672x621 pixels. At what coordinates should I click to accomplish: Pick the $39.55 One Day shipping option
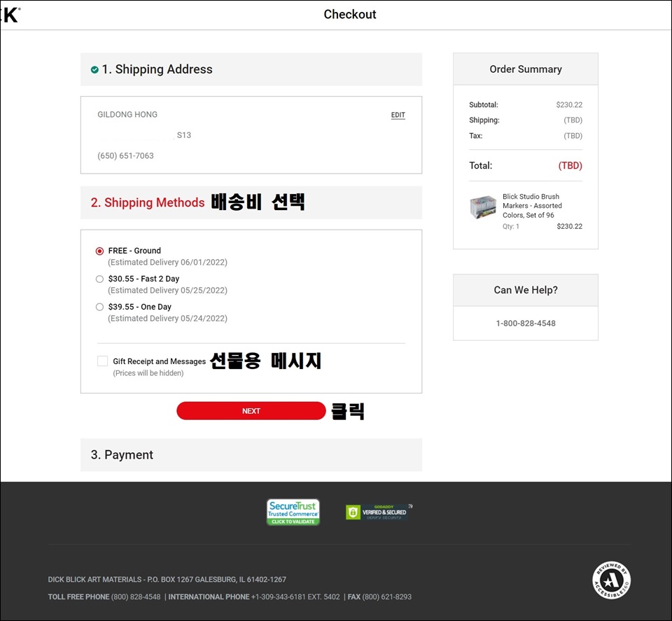tap(99, 307)
